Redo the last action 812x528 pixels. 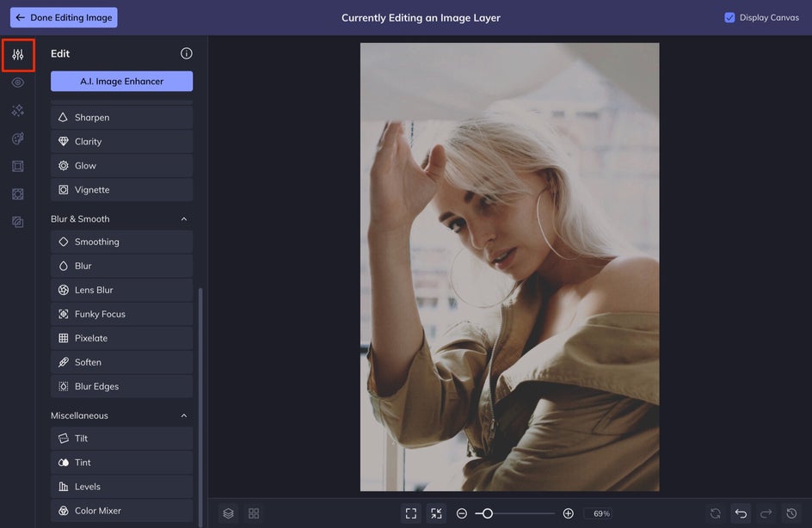pos(766,513)
